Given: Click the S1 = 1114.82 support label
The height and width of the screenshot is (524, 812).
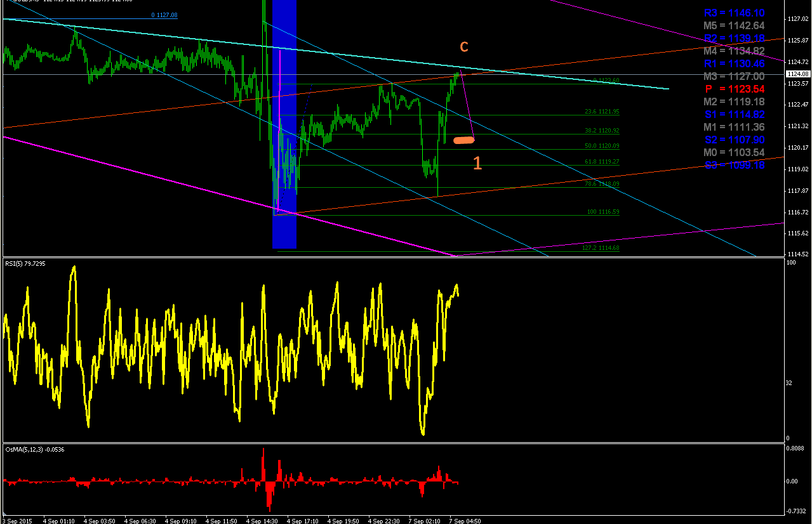Looking at the screenshot, I should click(x=734, y=114).
